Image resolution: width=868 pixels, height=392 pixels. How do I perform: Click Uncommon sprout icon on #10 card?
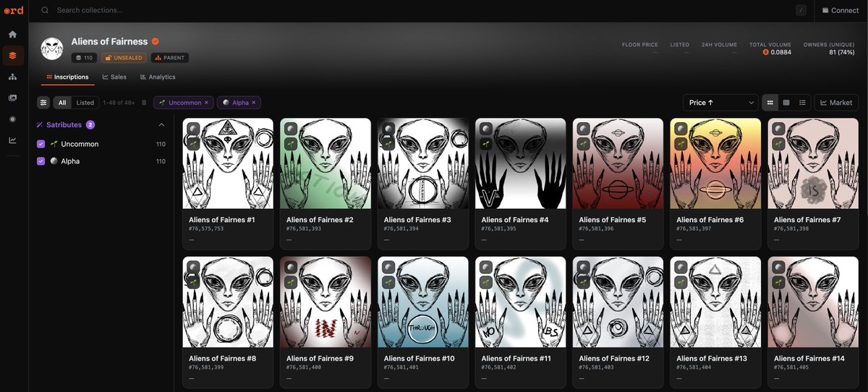(x=388, y=282)
